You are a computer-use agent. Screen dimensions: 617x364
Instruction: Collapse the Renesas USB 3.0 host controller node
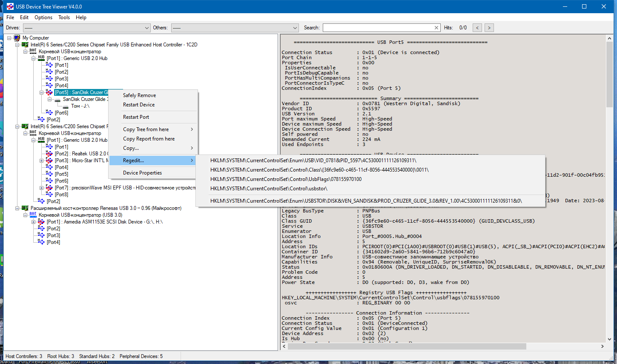[17, 208]
